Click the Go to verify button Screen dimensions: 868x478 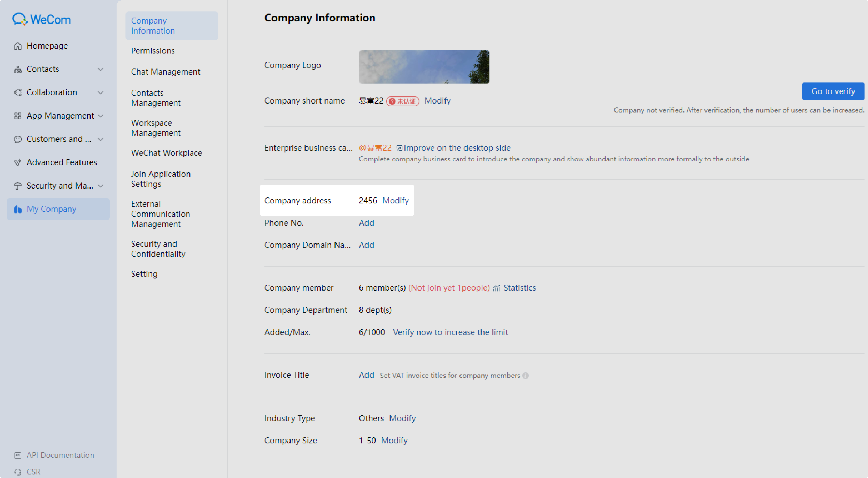pos(833,91)
